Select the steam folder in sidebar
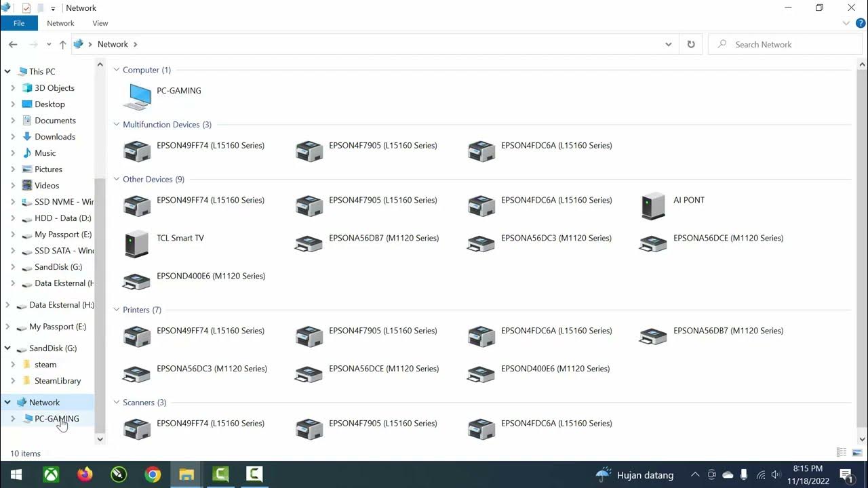The height and width of the screenshot is (488, 868). pyautogui.click(x=45, y=365)
